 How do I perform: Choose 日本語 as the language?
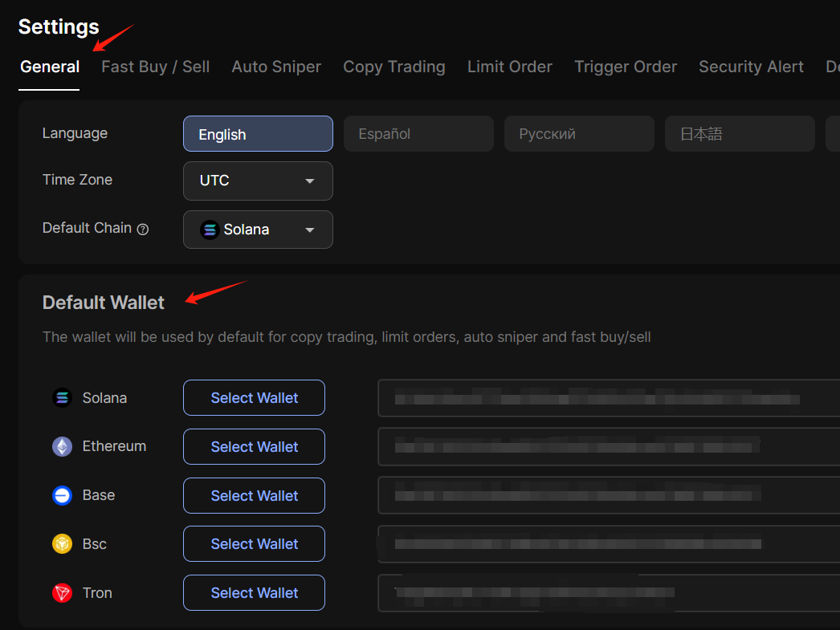739,134
